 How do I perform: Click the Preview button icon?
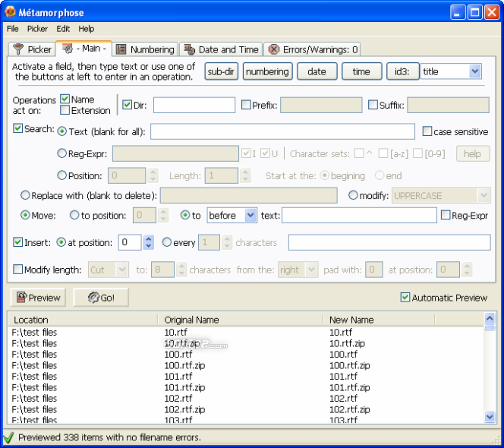click(21, 298)
